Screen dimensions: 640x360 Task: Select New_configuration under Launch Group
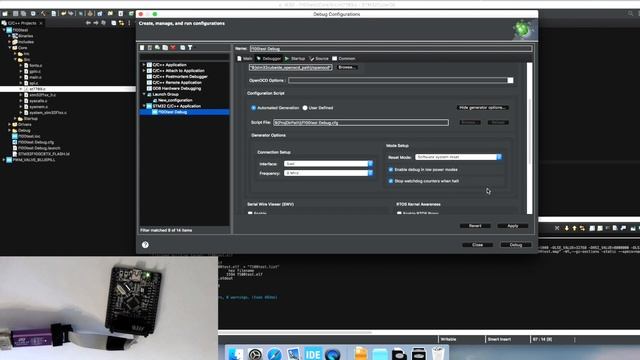175,100
